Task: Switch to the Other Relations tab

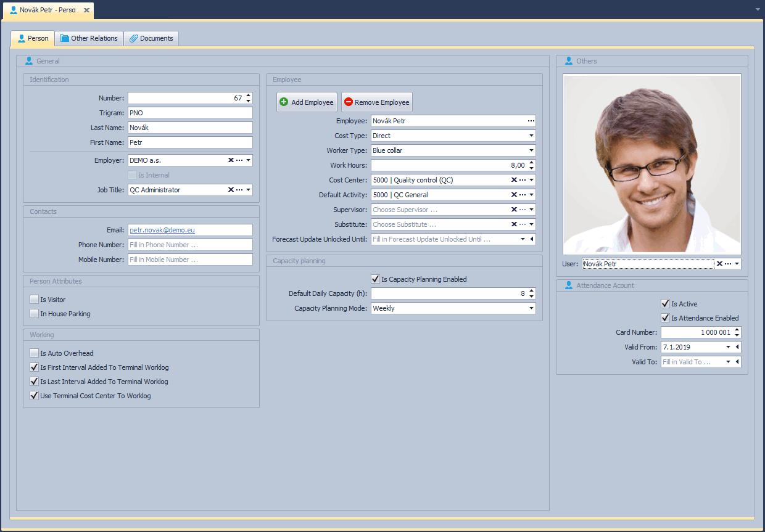Action: [x=89, y=38]
